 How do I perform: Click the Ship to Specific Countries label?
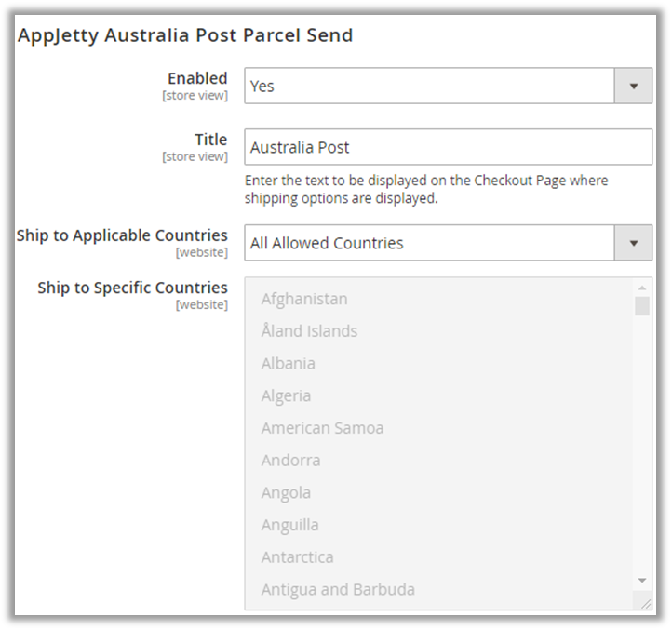coord(132,288)
